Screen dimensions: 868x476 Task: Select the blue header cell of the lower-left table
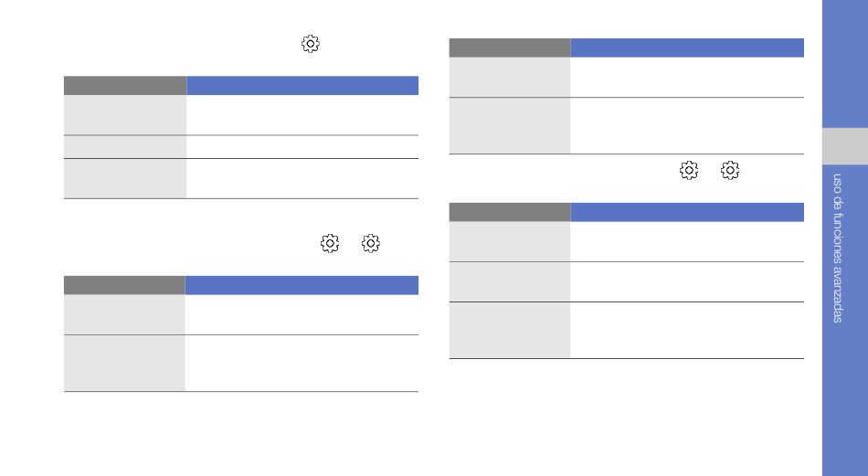[302, 285]
